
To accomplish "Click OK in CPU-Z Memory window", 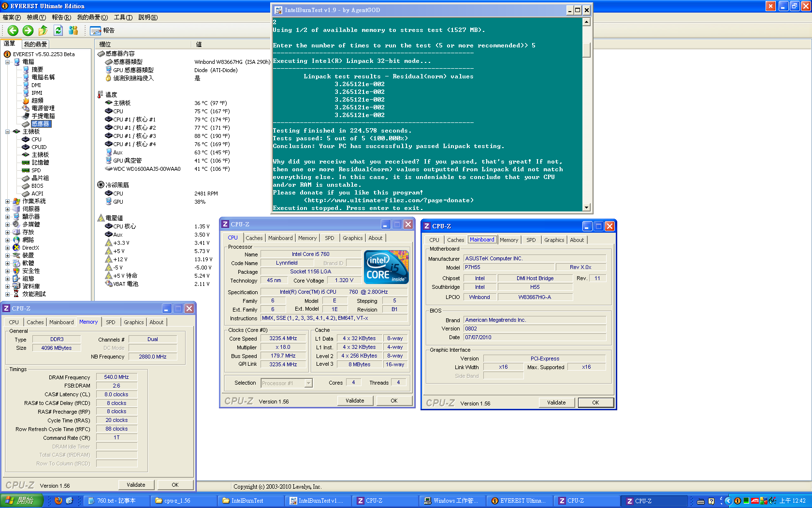I will click(175, 485).
